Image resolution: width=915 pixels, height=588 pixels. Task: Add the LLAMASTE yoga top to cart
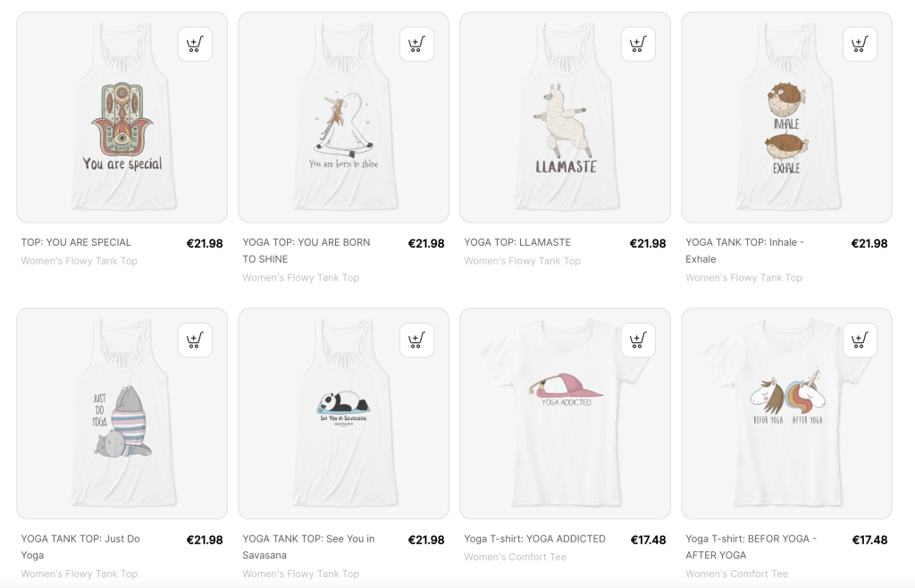coord(639,44)
